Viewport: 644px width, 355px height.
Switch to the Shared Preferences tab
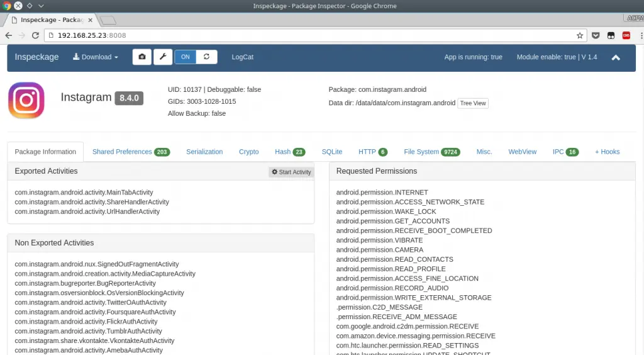(x=131, y=152)
